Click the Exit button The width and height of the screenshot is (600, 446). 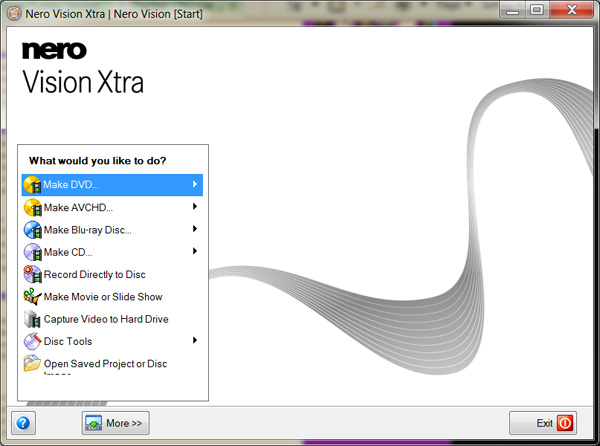543,423
